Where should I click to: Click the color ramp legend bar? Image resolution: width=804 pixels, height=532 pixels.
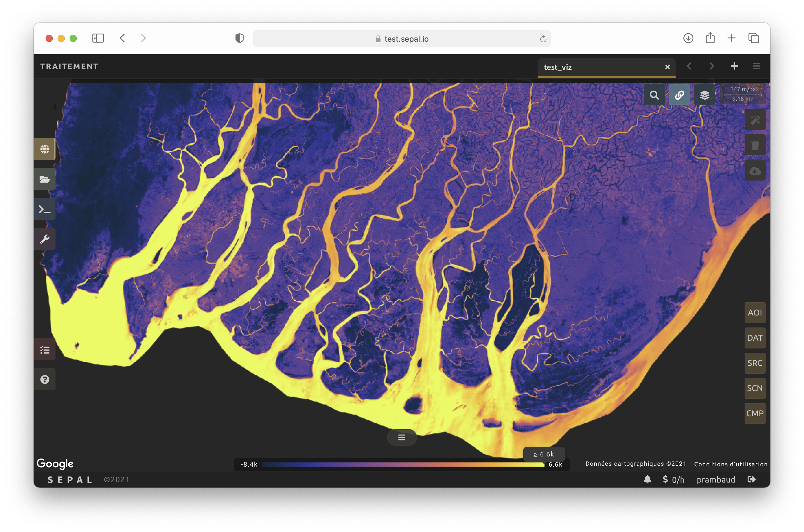click(403, 465)
